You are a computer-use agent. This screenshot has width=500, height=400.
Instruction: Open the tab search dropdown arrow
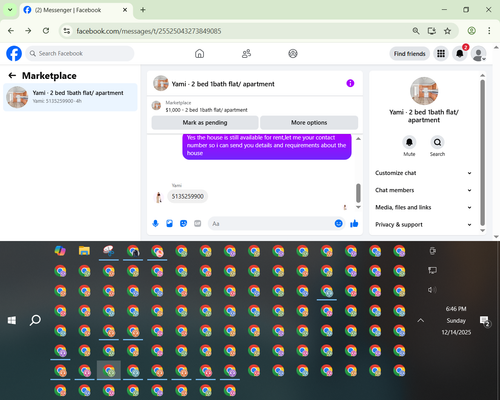pos(10,10)
